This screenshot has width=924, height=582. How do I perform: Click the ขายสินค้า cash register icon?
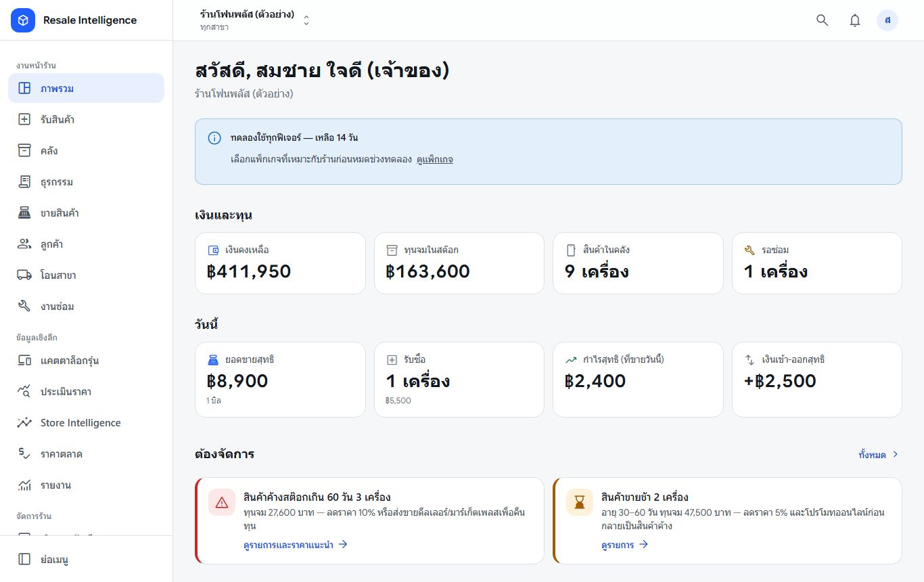24,212
